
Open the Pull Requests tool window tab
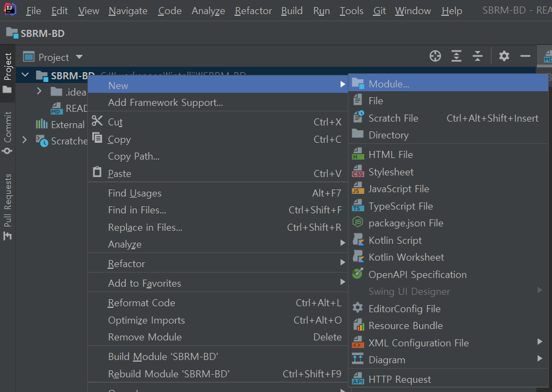click(x=8, y=207)
